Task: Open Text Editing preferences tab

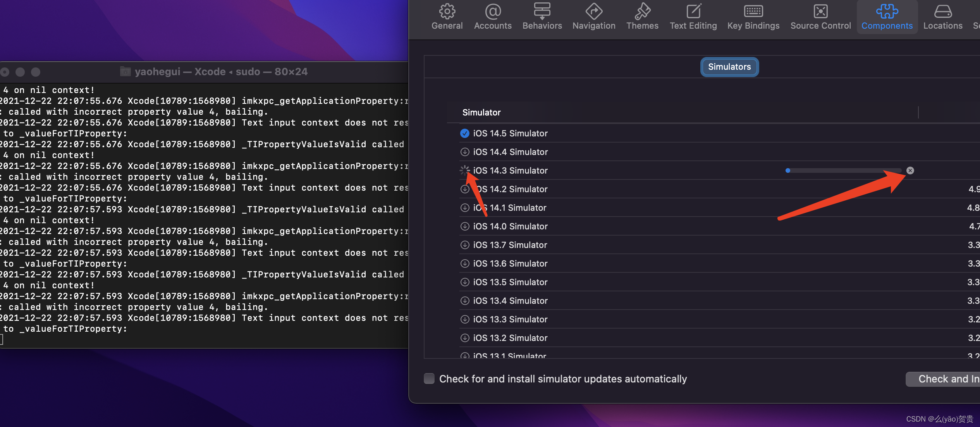Action: point(693,17)
